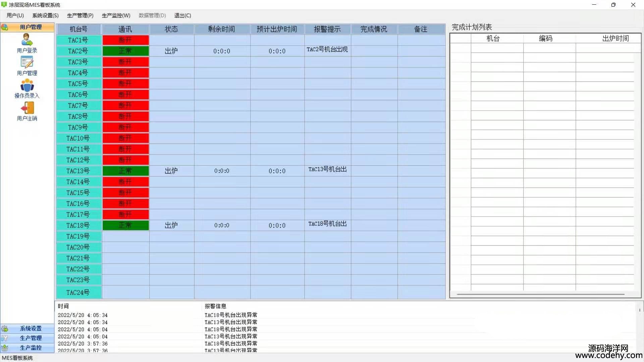Viewport: 644px width, 362px height.
Task: Select the TAC19号 machine cell
Action: [x=78, y=236]
